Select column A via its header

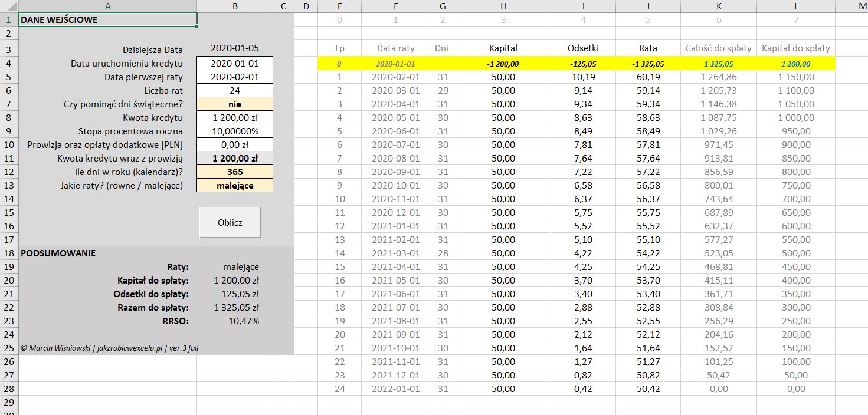pos(107,6)
